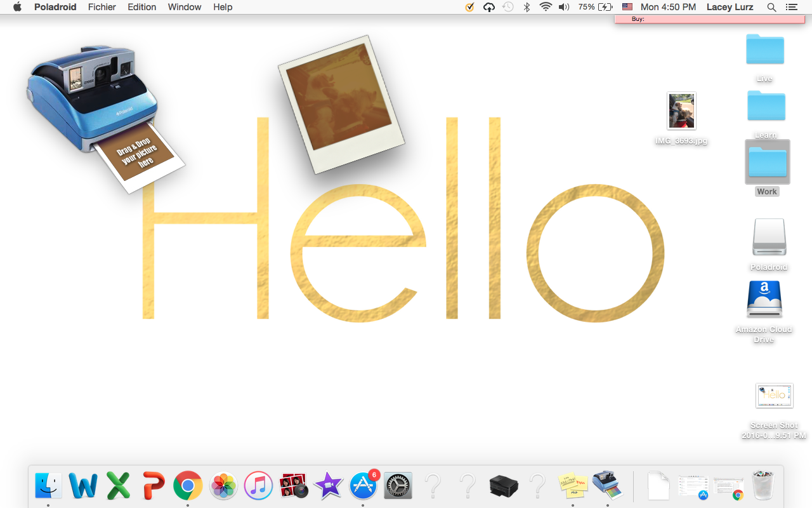The height and width of the screenshot is (508, 812).
Task: Open the Time Machine status menu
Action: 508,7
